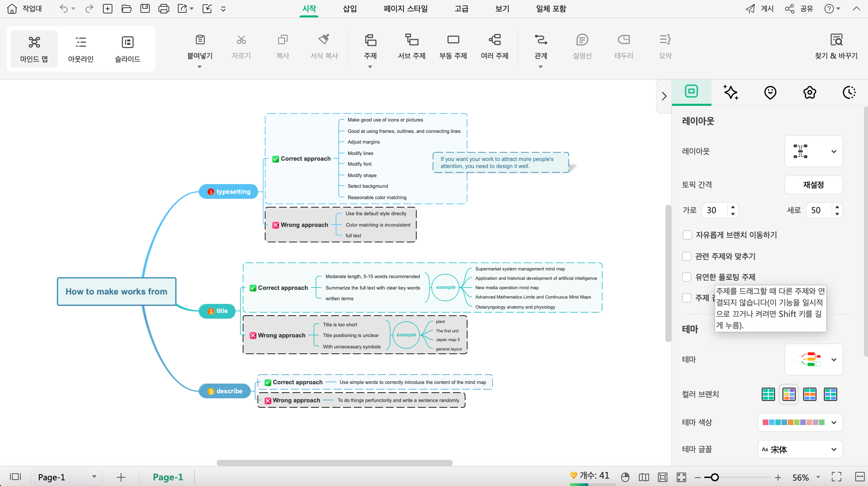Open the 테마 selection dropdown
Screen dimensions: 868x486
(x=835, y=359)
